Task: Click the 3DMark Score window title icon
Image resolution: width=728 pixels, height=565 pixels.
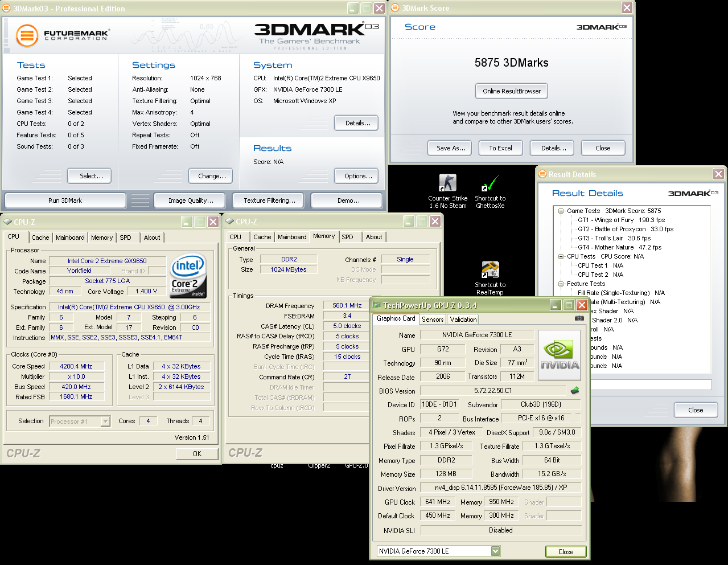Action: [396, 7]
